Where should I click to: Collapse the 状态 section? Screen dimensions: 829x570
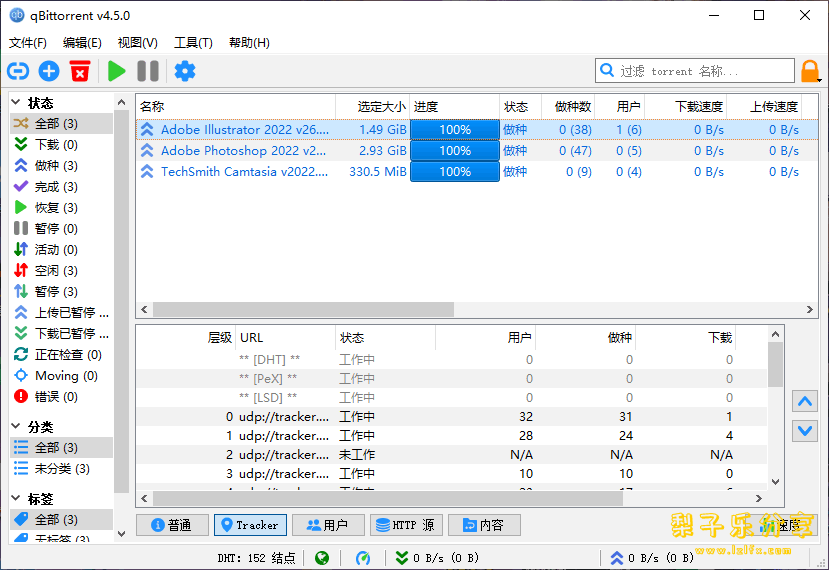tap(16, 102)
